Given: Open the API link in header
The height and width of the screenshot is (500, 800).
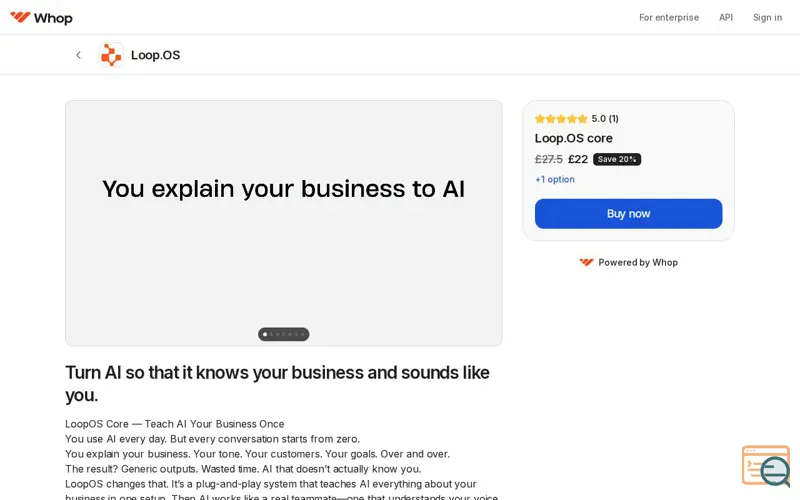Looking at the screenshot, I should point(726,17).
